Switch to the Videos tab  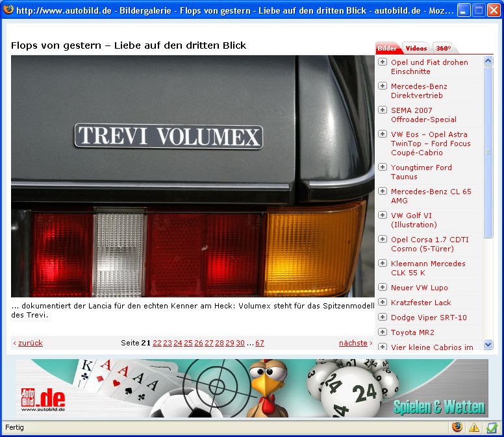416,48
